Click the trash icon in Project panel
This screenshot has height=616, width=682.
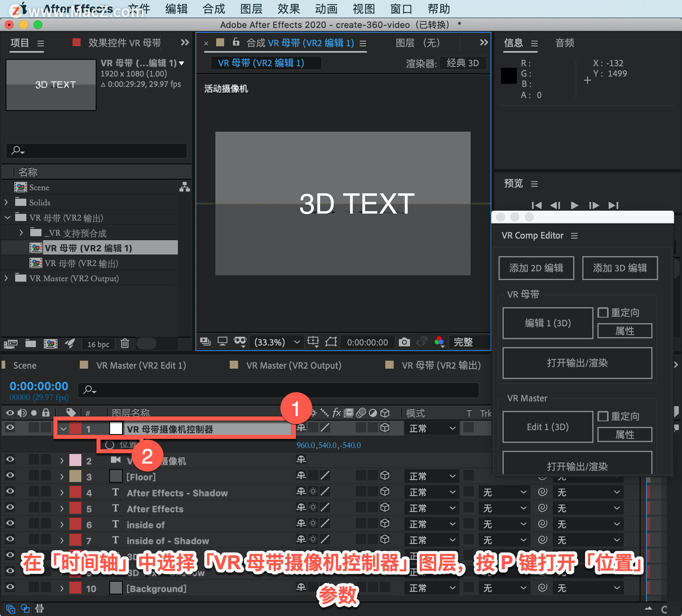point(125,343)
